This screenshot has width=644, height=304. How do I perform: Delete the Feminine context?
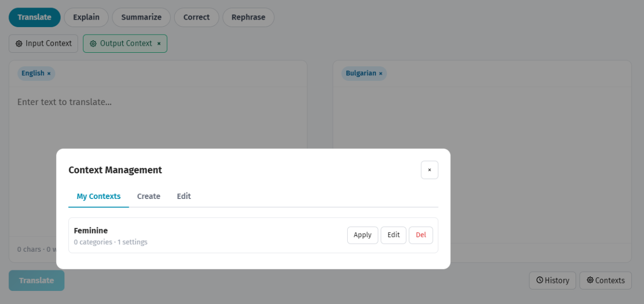click(421, 235)
